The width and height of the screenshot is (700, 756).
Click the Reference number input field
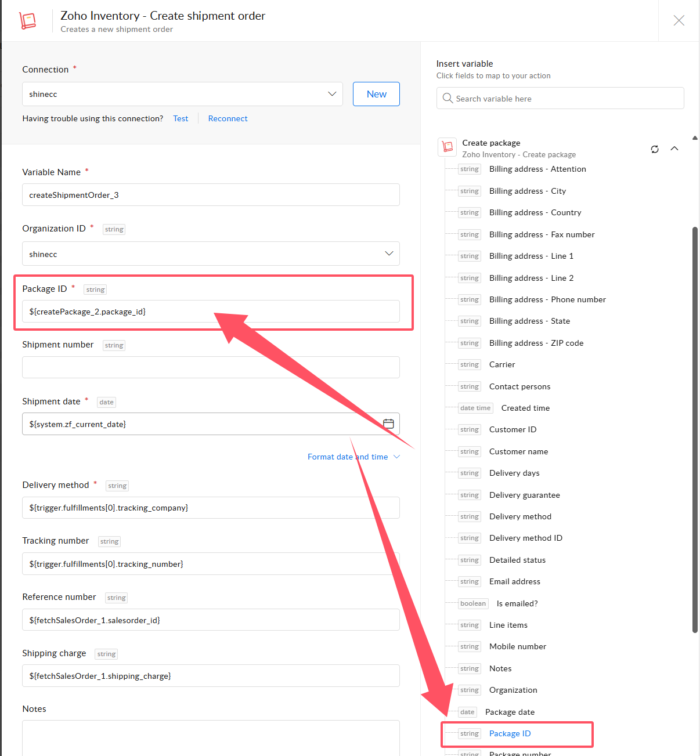tap(211, 620)
